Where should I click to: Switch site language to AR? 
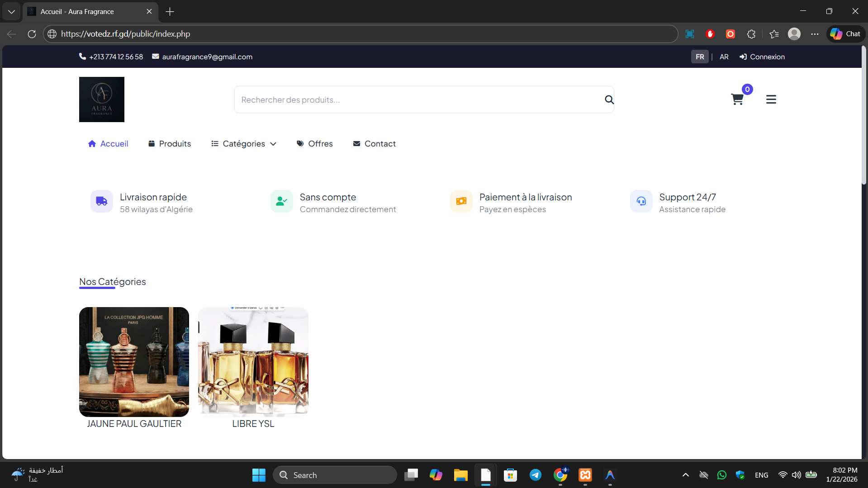724,57
